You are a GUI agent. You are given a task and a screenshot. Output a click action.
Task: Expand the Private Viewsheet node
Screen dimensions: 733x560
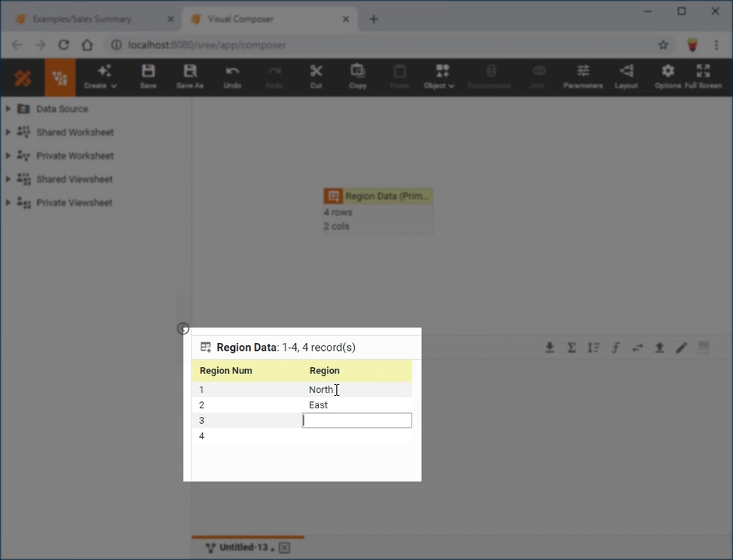tap(8, 202)
